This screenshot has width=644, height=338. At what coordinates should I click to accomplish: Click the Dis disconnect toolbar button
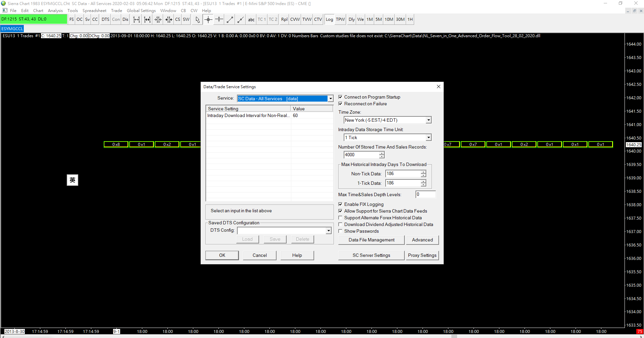[126, 19]
